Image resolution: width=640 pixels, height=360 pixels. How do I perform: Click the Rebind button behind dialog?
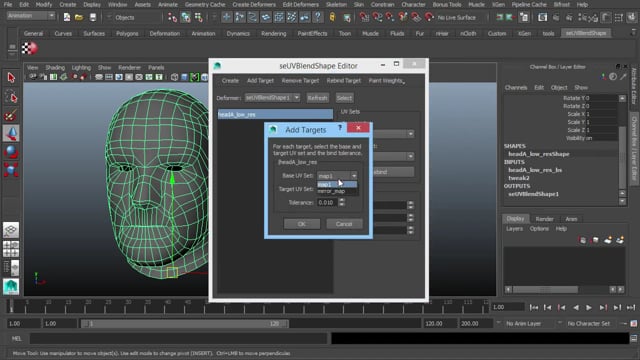click(394, 172)
